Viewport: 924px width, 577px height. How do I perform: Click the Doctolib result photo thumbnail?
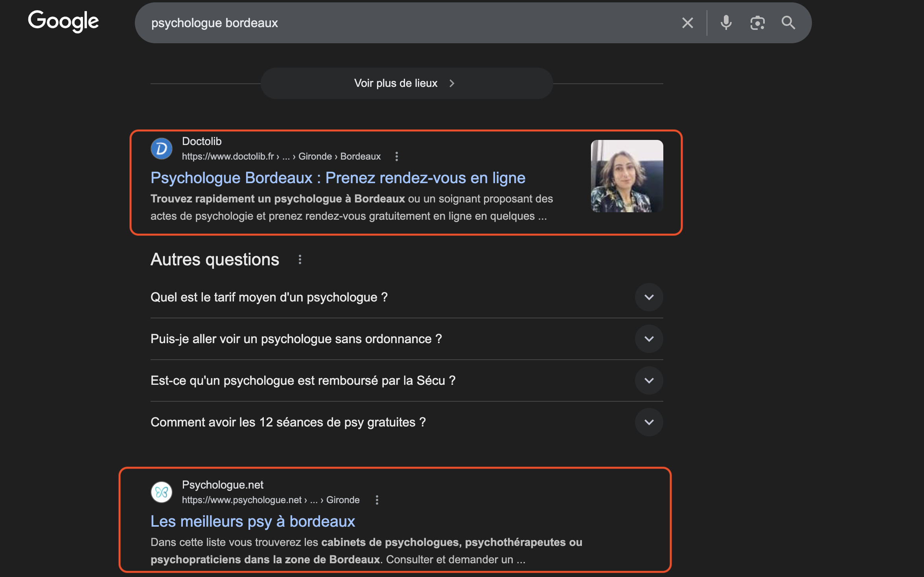pyautogui.click(x=627, y=176)
